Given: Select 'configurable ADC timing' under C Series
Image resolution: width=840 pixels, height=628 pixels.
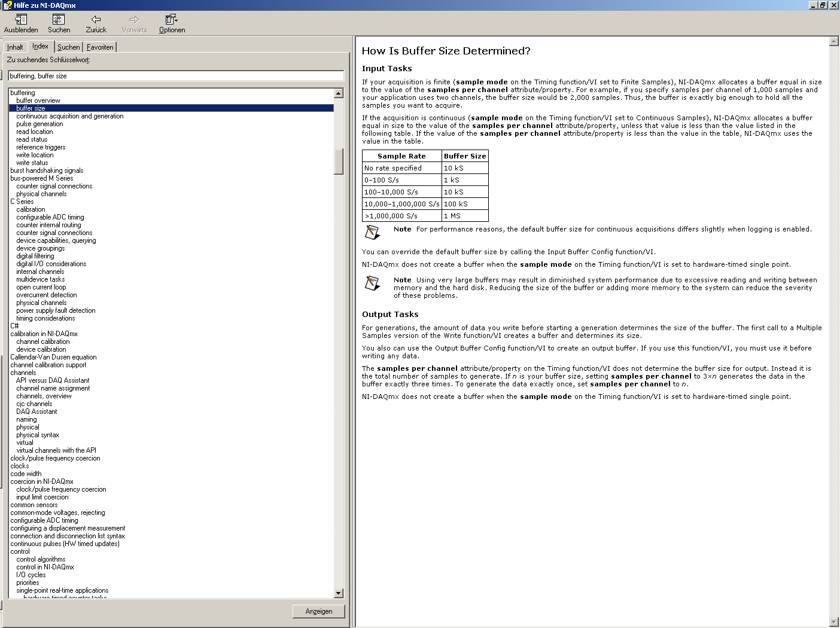Looking at the screenshot, I should point(50,217).
